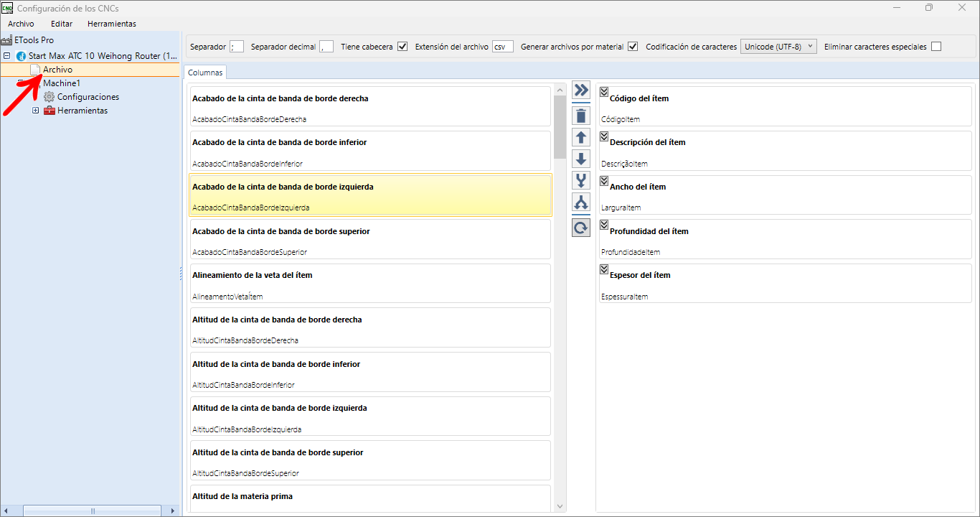Expand the Profundidad del ítem column chevron
Viewport: 980px width, 517px height.
[x=604, y=225]
